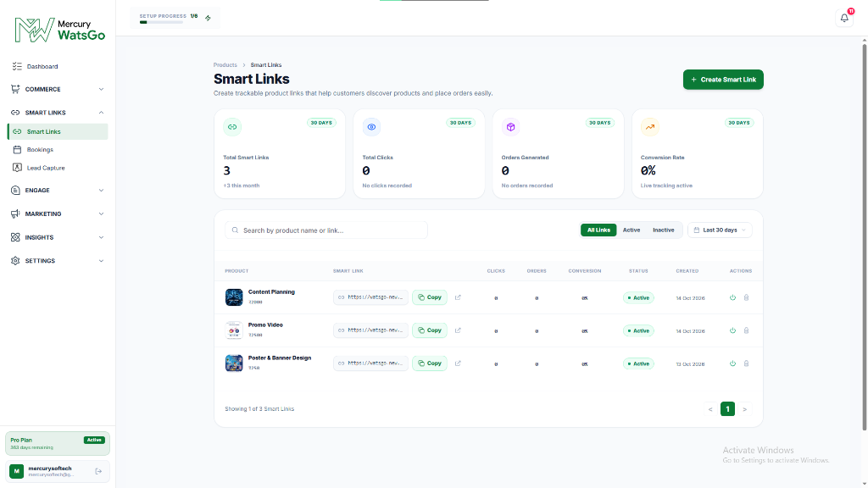Click the Active status badge for Promo Video
Screen dimensions: 868x488
pos(638,331)
